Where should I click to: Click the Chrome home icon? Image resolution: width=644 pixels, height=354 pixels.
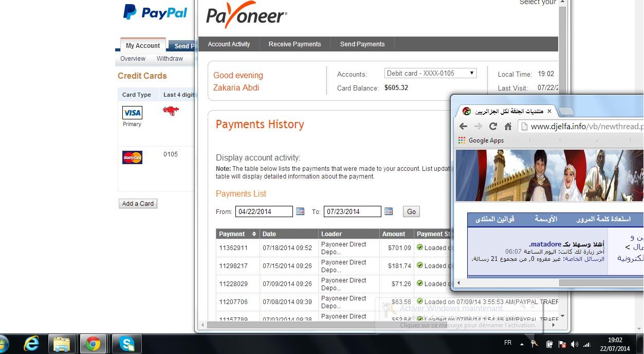508,126
